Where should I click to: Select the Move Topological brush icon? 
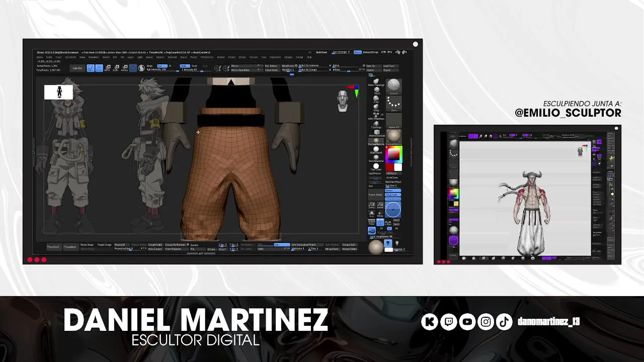click(x=376, y=81)
